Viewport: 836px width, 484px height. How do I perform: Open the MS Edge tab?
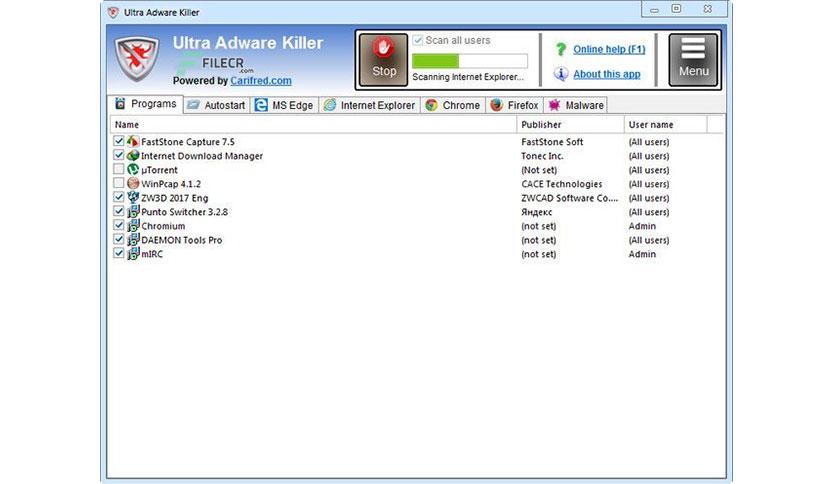point(284,105)
